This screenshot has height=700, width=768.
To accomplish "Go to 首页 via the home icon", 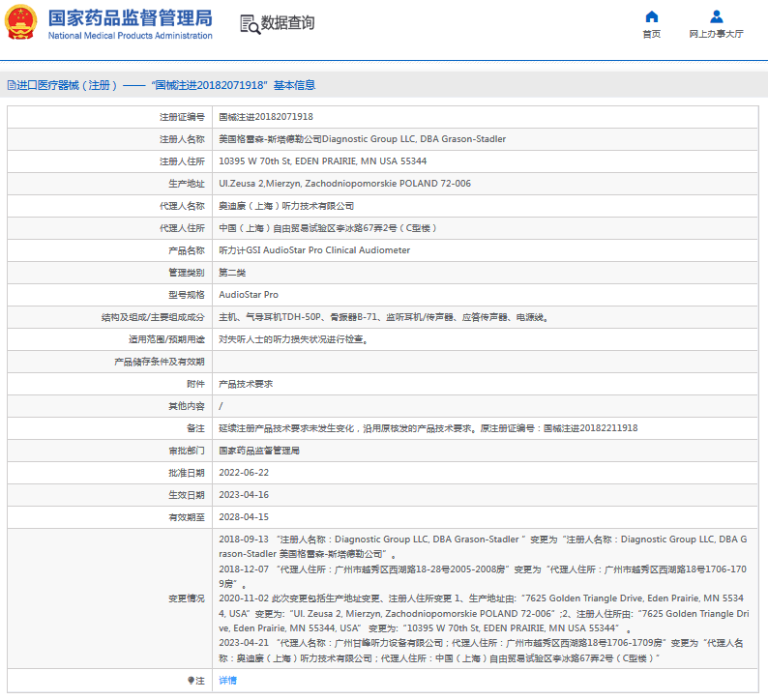I will [651, 16].
